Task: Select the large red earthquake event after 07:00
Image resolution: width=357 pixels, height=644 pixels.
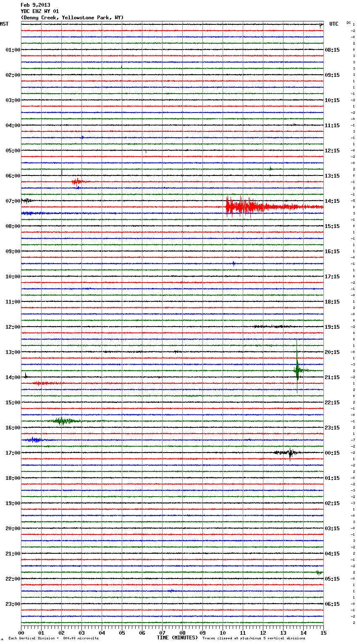Action: (x=274, y=207)
